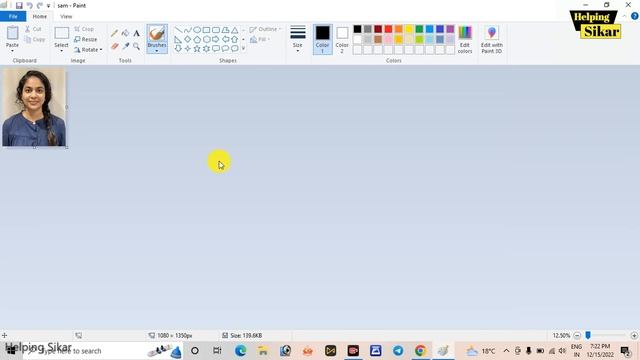The width and height of the screenshot is (640, 360).
Task: Open Customize Quick Access Toolbar arrow
Action: pyautogui.click(x=48, y=6)
